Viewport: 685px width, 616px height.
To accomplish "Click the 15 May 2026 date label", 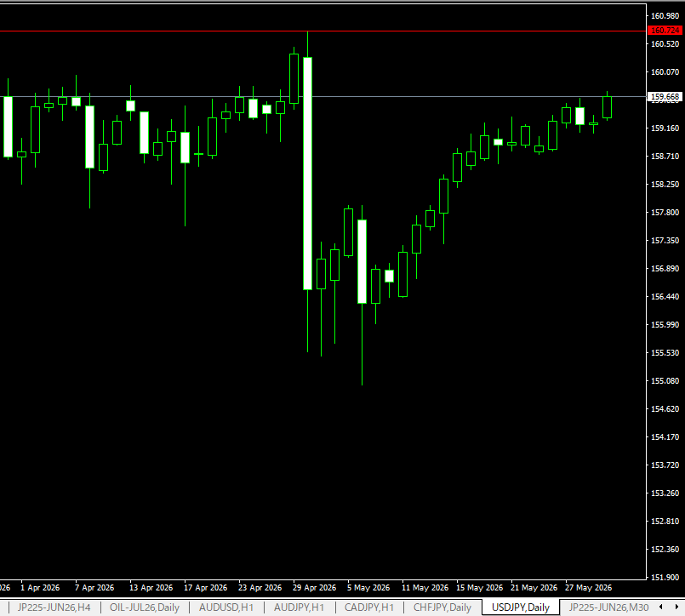I will 480,588.
